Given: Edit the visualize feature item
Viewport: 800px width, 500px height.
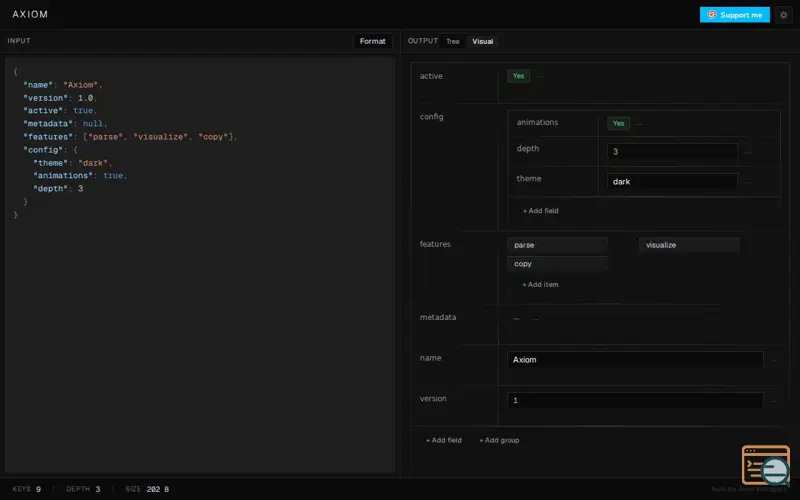Looking at the screenshot, I should point(689,245).
